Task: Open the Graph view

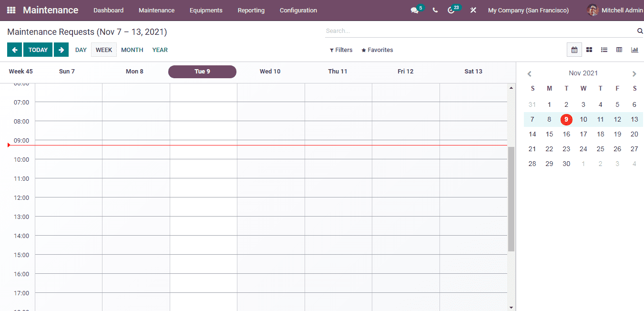Action: pyautogui.click(x=634, y=49)
